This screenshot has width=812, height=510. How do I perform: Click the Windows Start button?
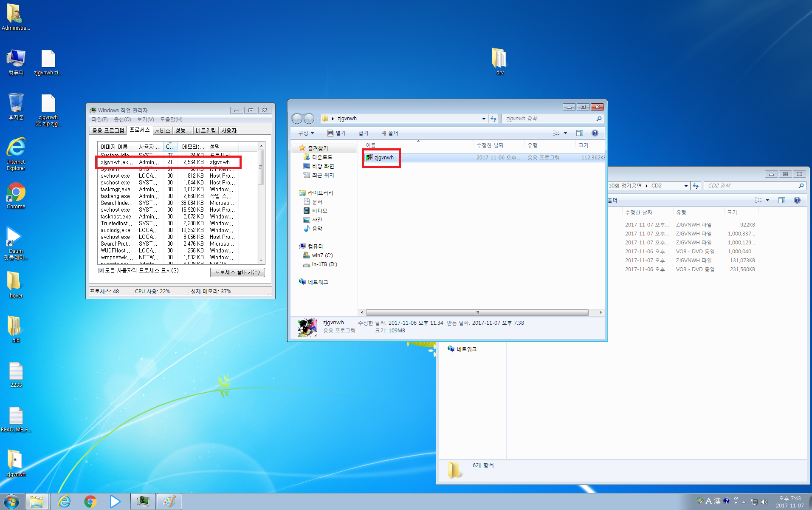pos(11,501)
